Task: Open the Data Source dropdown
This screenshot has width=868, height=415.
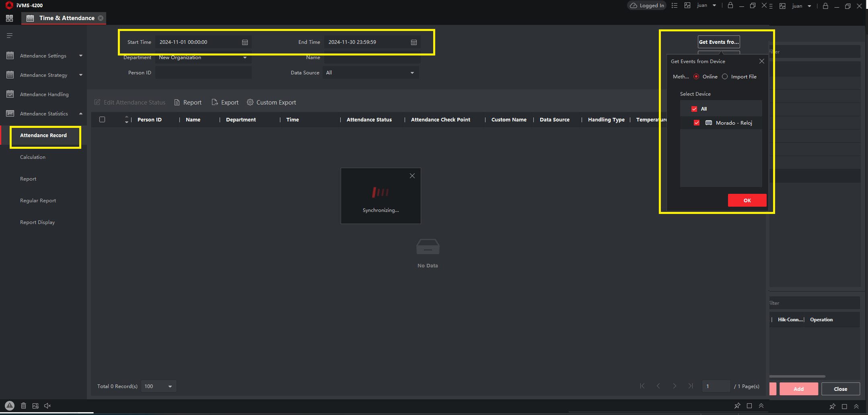Action: pos(412,73)
